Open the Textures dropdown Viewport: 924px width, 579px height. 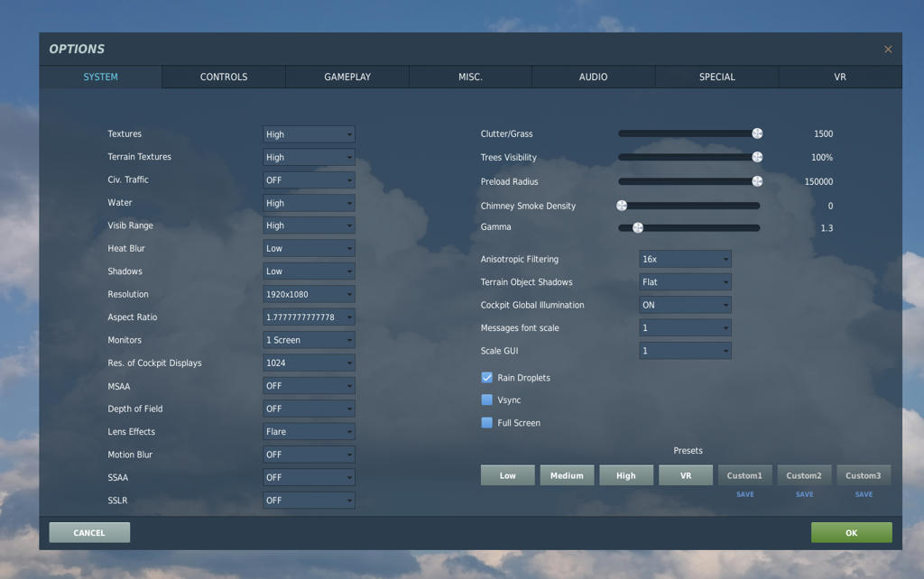click(x=309, y=134)
